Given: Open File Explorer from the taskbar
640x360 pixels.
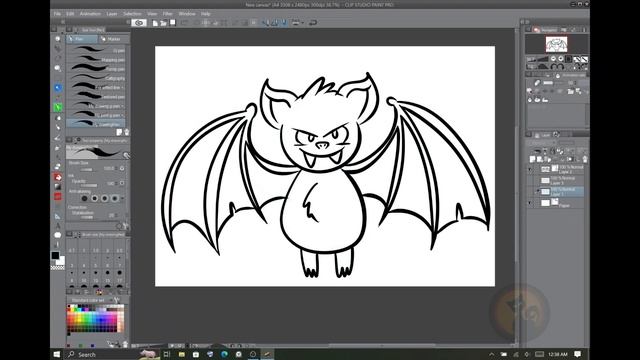Looking at the screenshot, I should click(x=181, y=354).
